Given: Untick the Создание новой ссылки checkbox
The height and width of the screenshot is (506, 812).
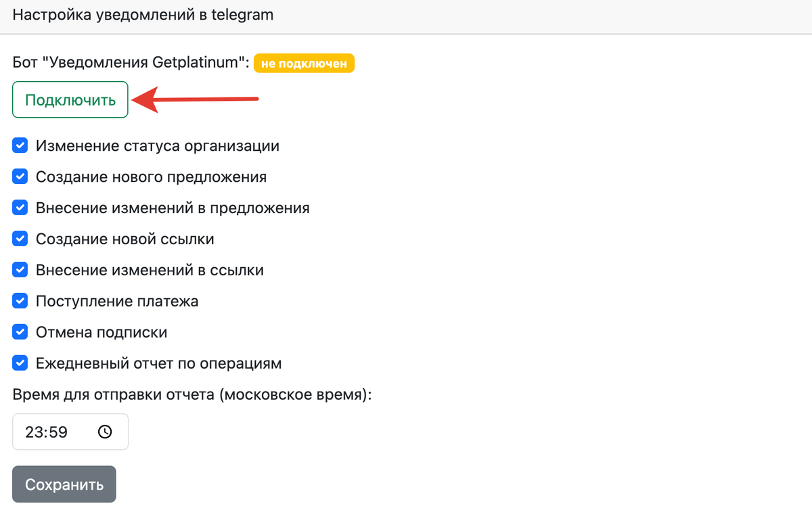Looking at the screenshot, I should (20, 239).
